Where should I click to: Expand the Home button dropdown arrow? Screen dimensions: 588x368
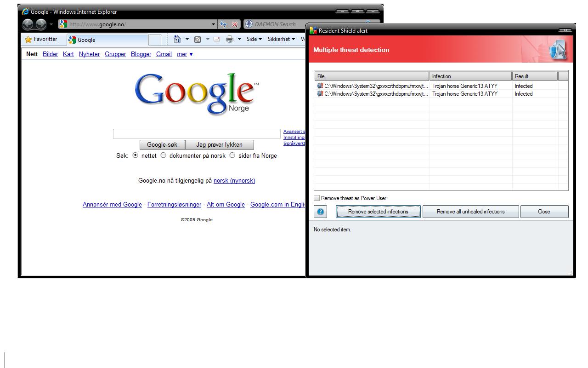tap(187, 40)
